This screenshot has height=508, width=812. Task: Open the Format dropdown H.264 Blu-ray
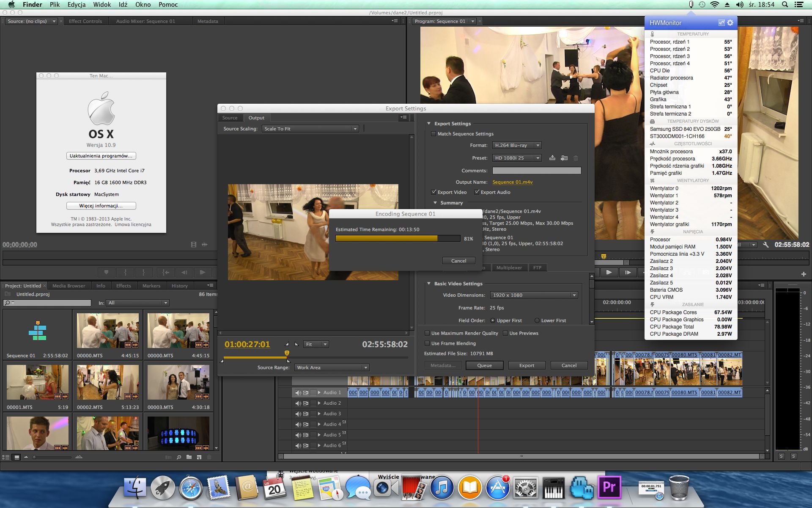pyautogui.click(x=517, y=145)
